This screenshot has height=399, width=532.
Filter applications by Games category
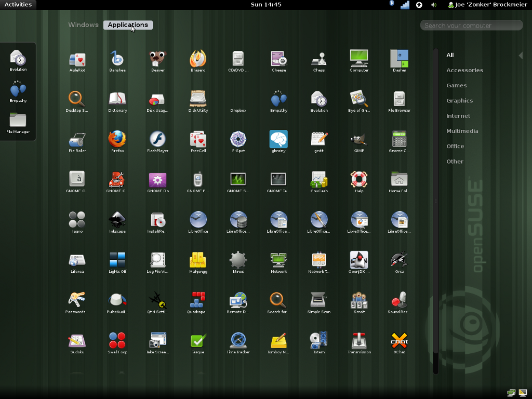pyautogui.click(x=456, y=85)
